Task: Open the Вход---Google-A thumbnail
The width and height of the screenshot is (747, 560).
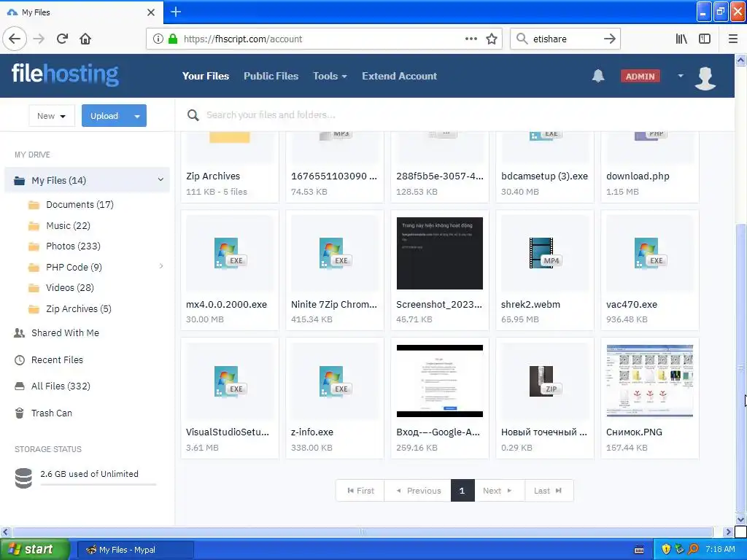Action: 439,381
